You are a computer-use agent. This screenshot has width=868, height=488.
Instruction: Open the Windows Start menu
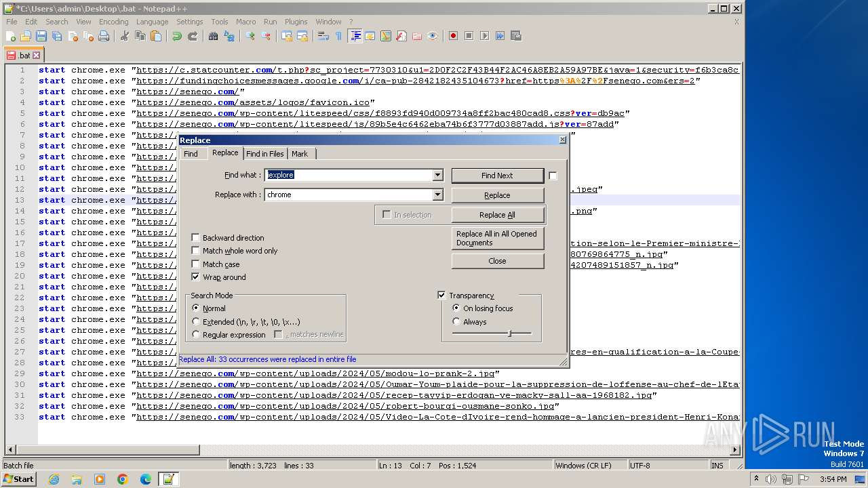pyautogui.click(x=19, y=479)
